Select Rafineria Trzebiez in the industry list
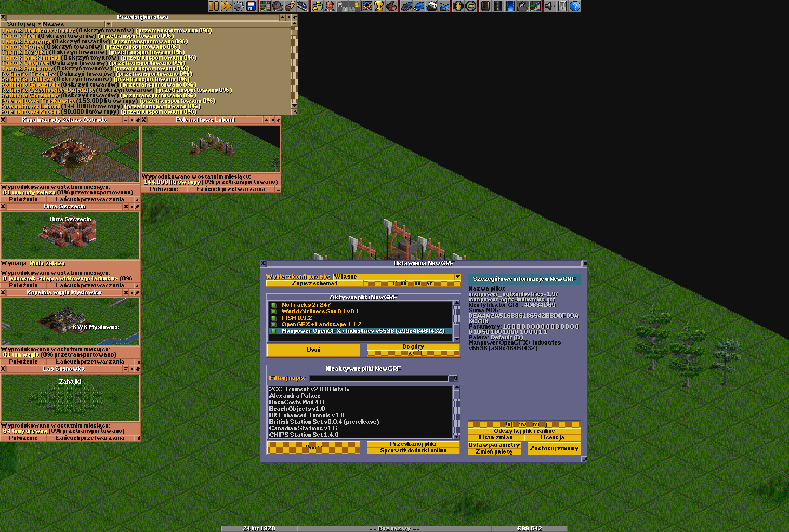This screenshot has width=789, height=532. pos(28,74)
